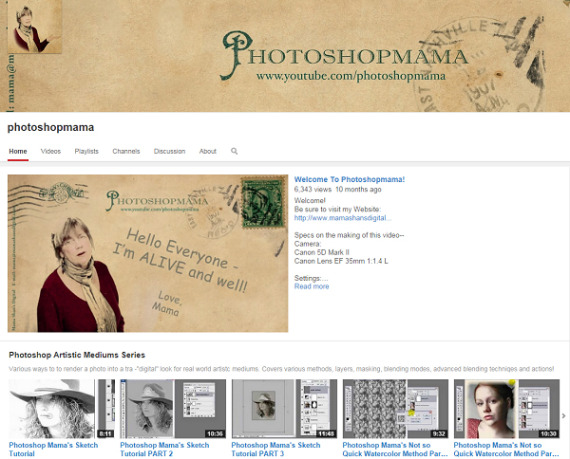This screenshot has height=459, width=570.
Task: Click the banner youtube.com/photoshopmama URL text
Action: tap(351, 76)
